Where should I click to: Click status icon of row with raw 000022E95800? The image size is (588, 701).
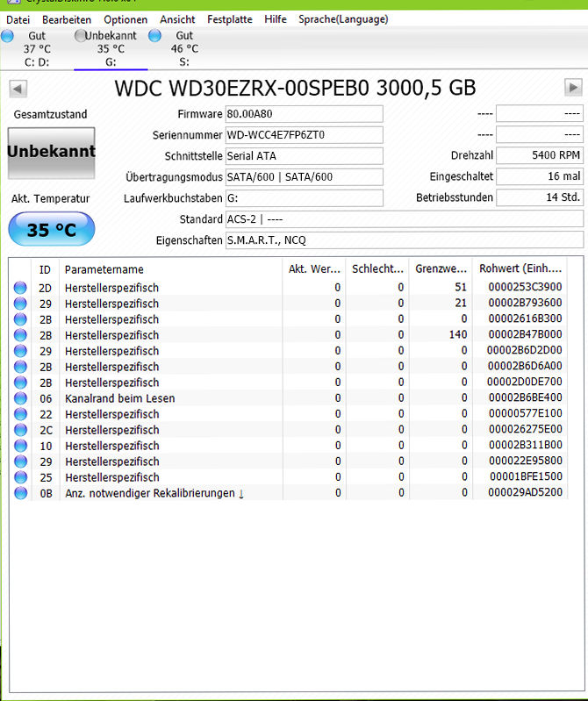pyautogui.click(x=20, y=461)
